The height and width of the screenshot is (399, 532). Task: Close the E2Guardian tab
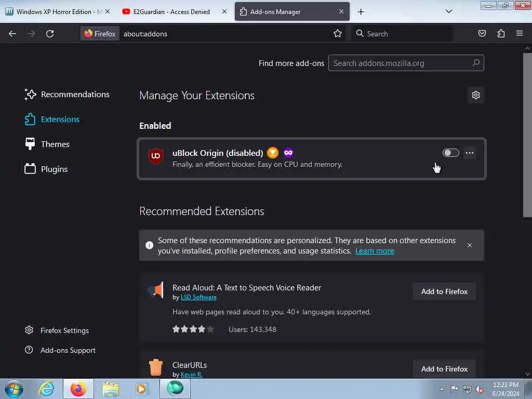click(x=224, y=11)
